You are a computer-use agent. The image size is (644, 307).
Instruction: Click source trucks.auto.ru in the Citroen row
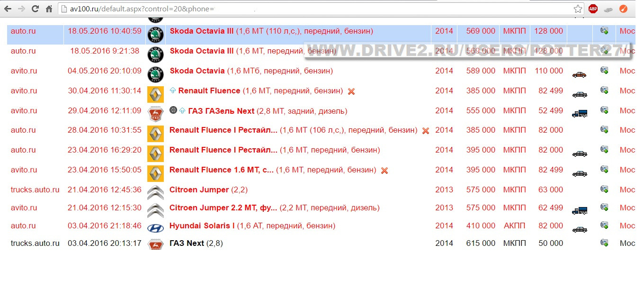click(x=35, y=190)
